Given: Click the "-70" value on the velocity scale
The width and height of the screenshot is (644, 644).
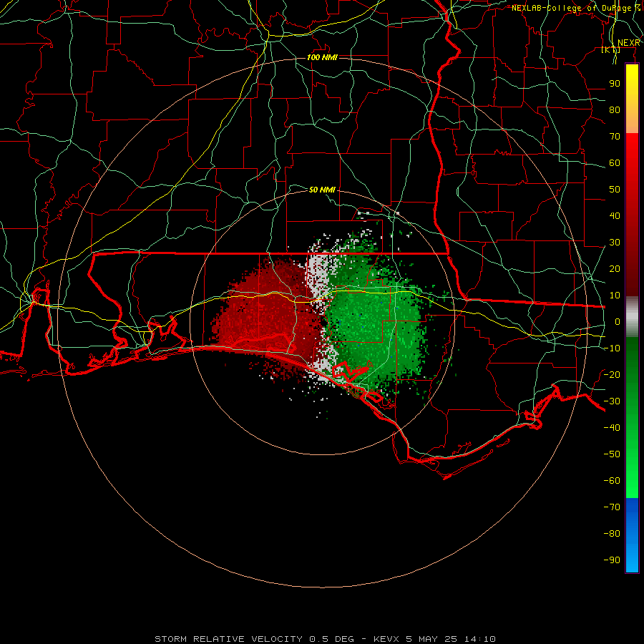Looking at the screenshot, I should (x=612, y=507).
